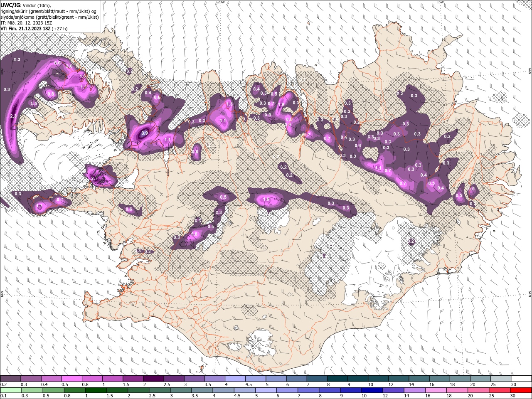Image resolution: width=532 pixels, height=399 pixels.
Task: Select the grey-teal 16–18 snow swatch
Action: click(440, 379)
